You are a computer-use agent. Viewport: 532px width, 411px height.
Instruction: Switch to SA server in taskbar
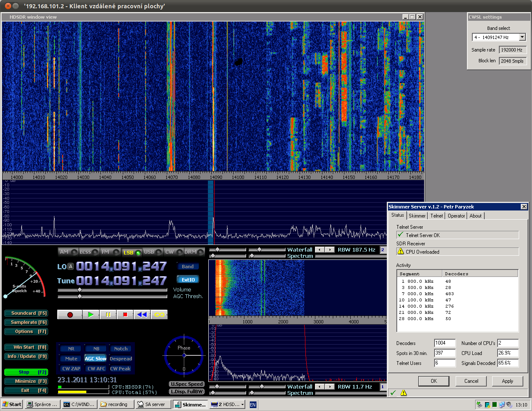tap(153, 404)
